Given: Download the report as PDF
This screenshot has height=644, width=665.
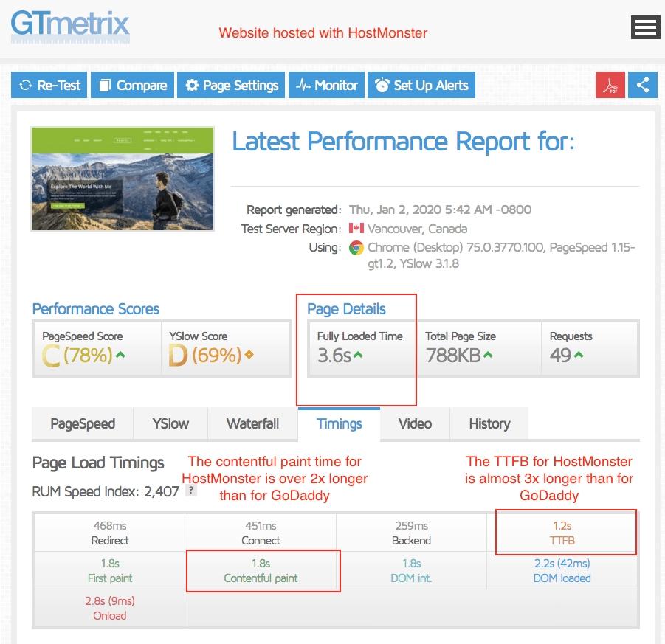Looking at the screenshot, I should (610, 85).
